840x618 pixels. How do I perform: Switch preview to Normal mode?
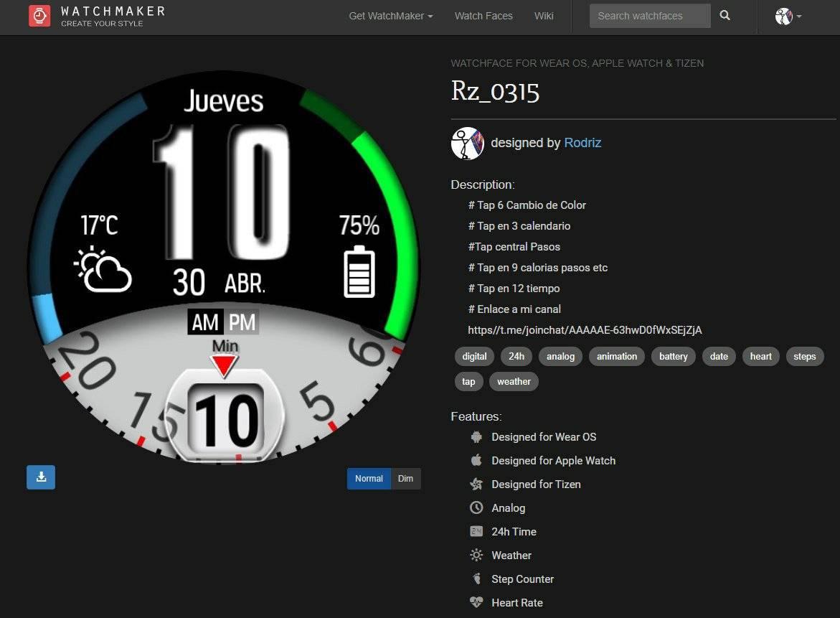coord(369,479)
